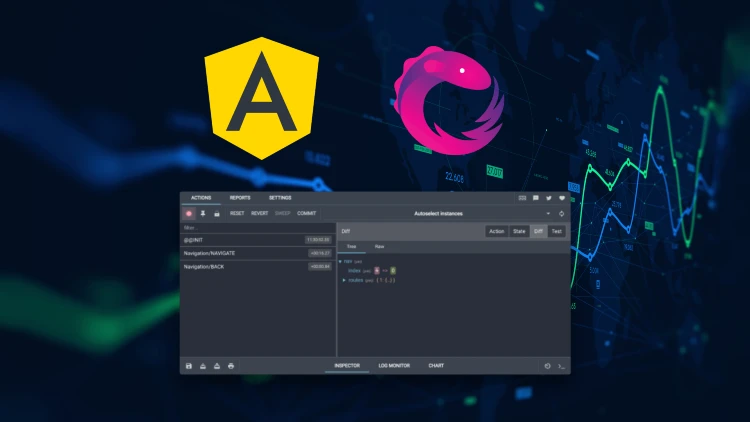Open the Autoselect instances dropdown
Screen dimensions: 750x422
(439, 213)
